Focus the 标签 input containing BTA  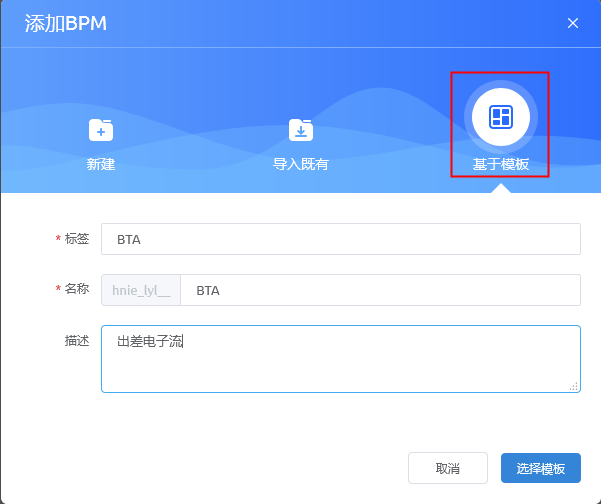pos(340,239)
